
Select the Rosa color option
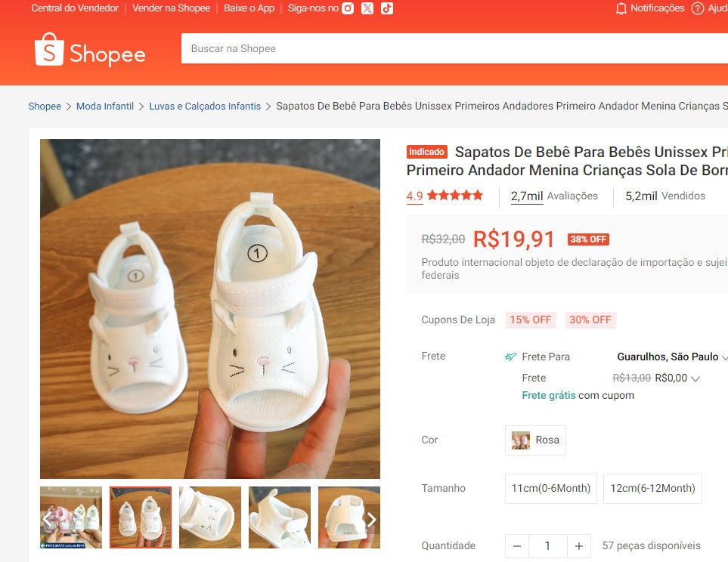pyautogui.click(x=535, y=440)
